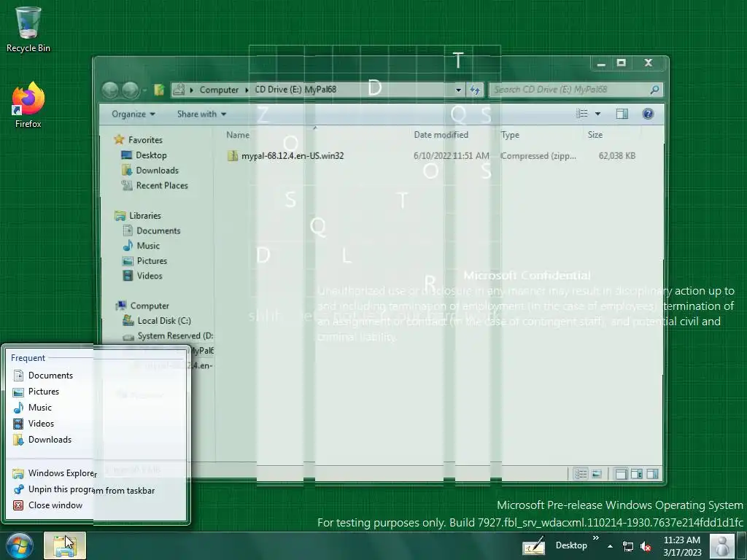The width and height of the screenshot is (747, 560).
Task: Show hidden tray icons arrow
Action: 610,546
